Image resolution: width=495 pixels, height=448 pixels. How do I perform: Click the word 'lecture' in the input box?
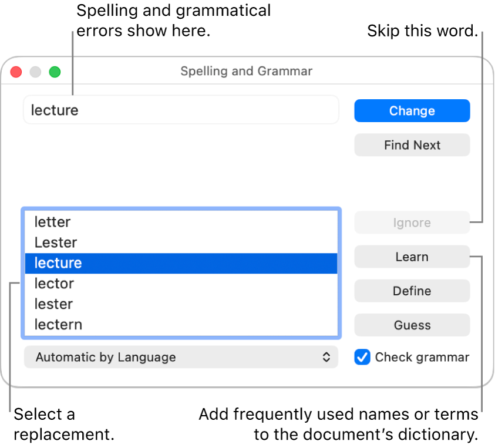click(54, 110)
